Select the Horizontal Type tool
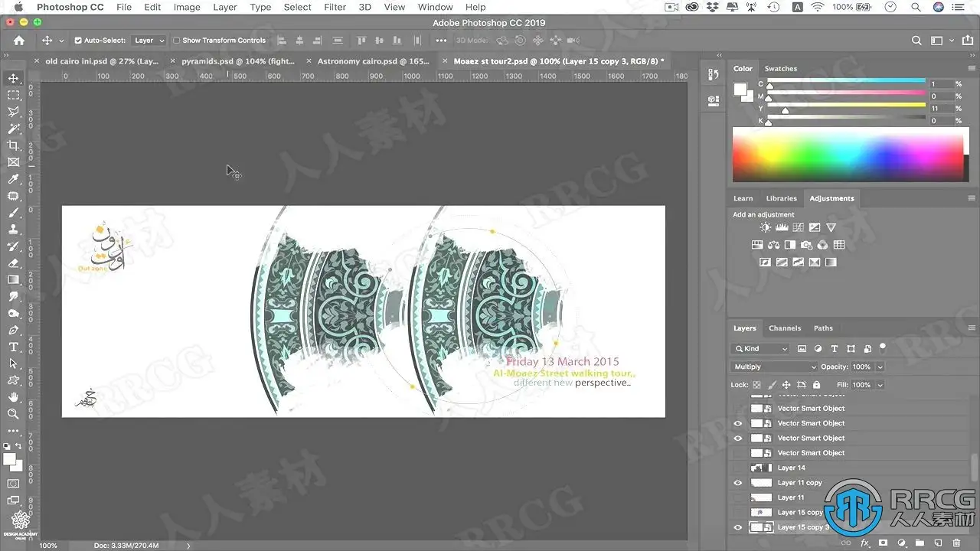Screen dimensions: 980x551 14,347
